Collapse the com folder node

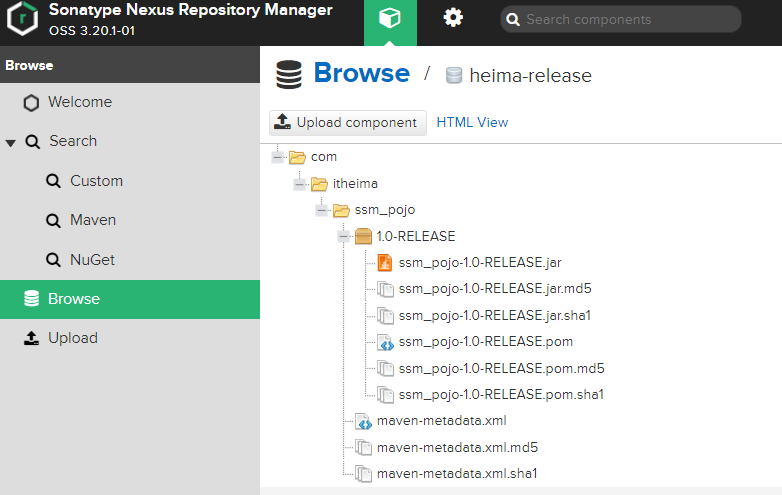tap(278, 158)
